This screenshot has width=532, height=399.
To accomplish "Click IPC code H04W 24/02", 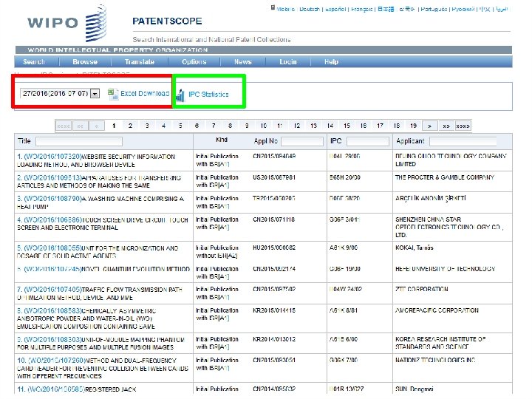I will coord(345,290).
